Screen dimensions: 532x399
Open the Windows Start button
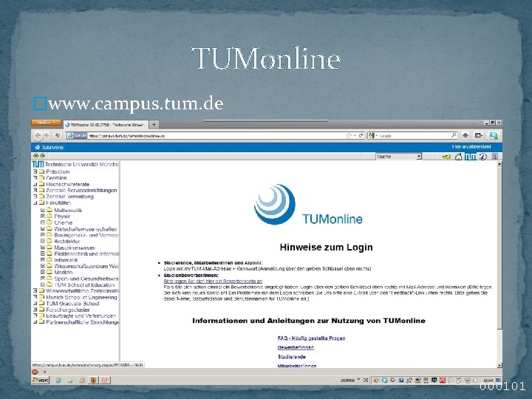pos(41,381)
